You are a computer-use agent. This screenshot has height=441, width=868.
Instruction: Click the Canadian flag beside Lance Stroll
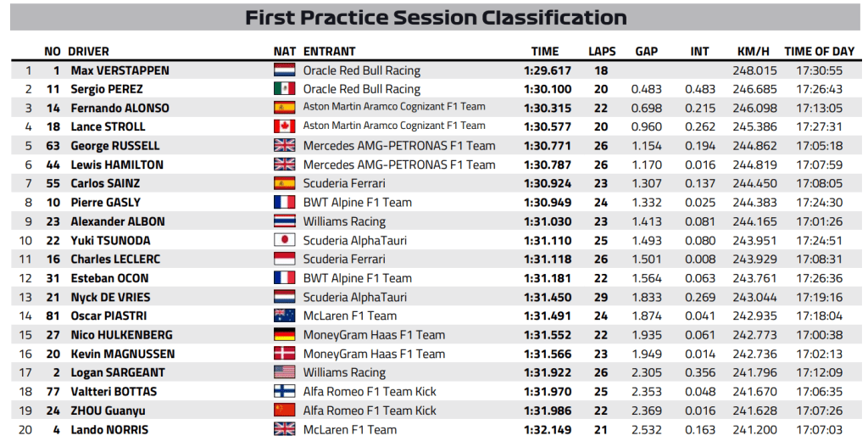[283, 127]
